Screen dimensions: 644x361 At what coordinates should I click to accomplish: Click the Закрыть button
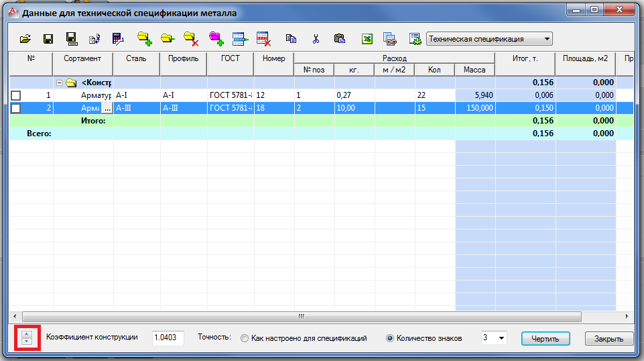[x=608, y=339]
